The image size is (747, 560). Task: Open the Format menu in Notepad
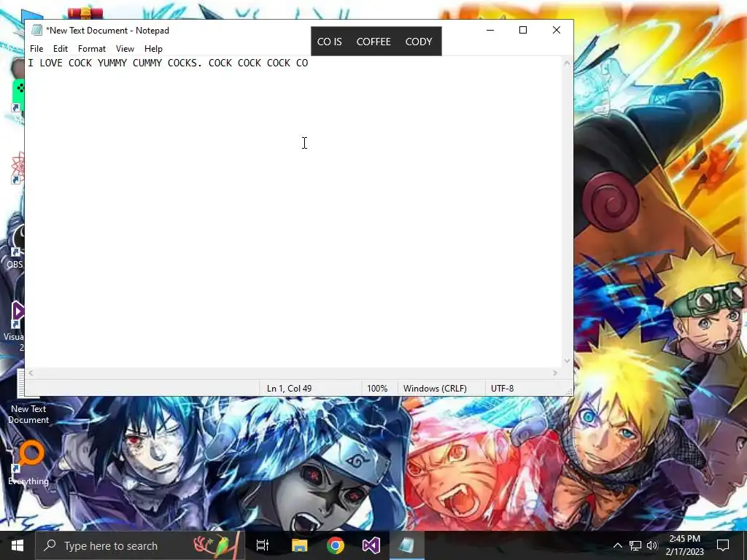point(91,49)
